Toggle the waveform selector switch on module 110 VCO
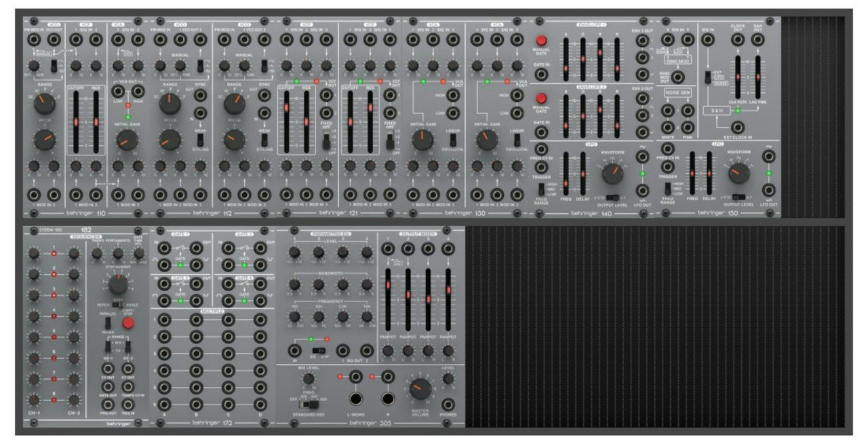 tap(55, 67)
